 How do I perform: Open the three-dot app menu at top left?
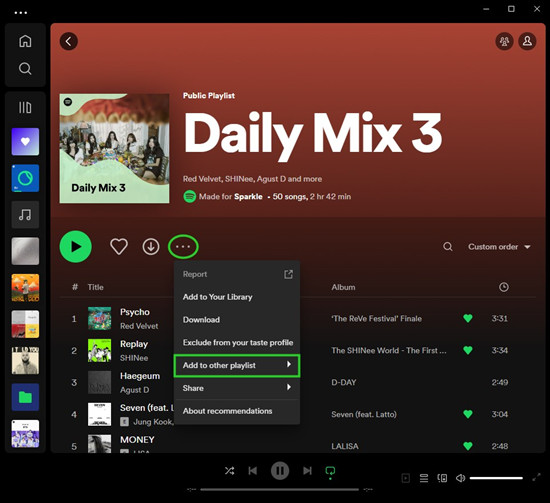coord(21,13)
